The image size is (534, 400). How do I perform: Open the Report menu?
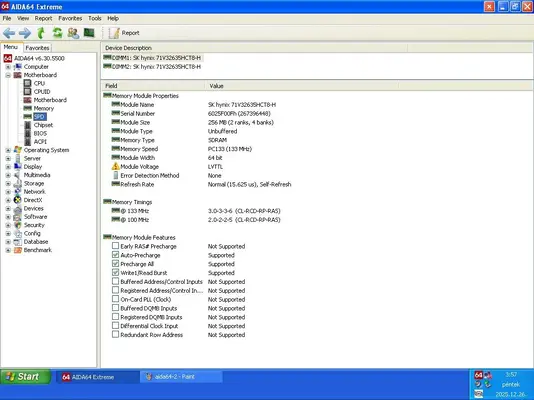(x=43, y=18)
